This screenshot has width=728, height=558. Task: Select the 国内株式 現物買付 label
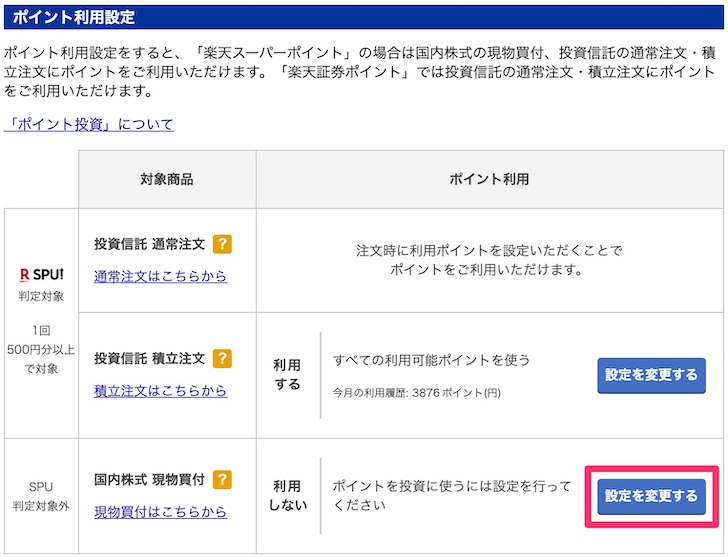(150, 480)
